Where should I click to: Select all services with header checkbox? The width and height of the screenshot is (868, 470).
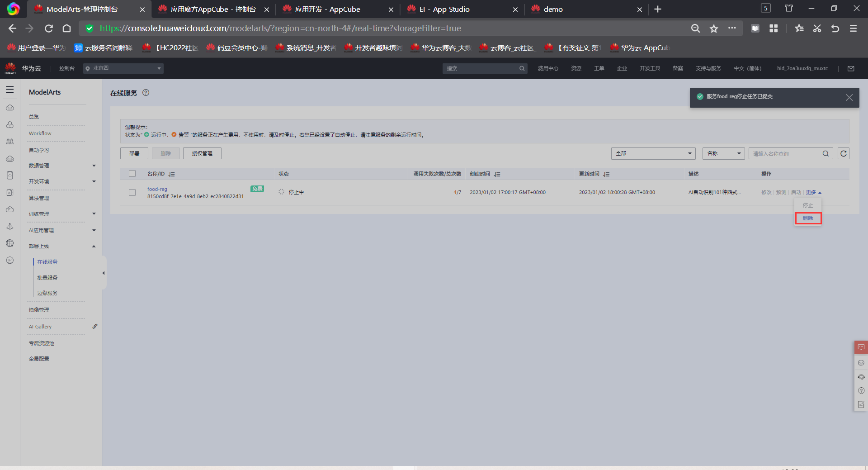tap(132, 174)
